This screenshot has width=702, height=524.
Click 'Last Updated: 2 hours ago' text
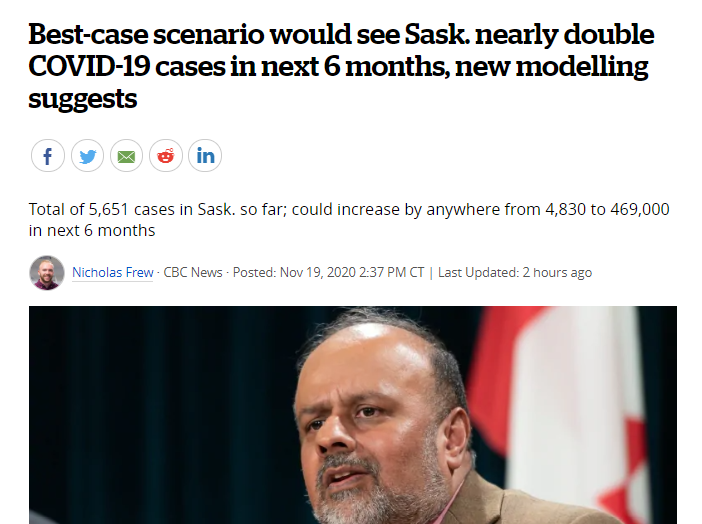click(515, 272)
